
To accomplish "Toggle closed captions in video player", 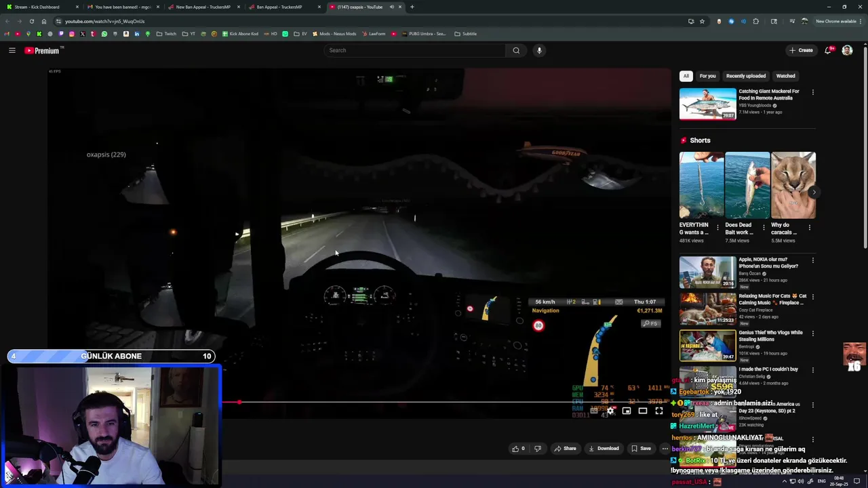I will [594, 411].
